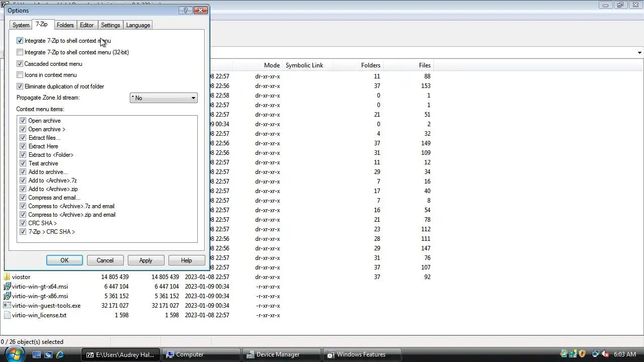Click the volume muted tray icon
644x362 pixels.
(x=605, y=354)
